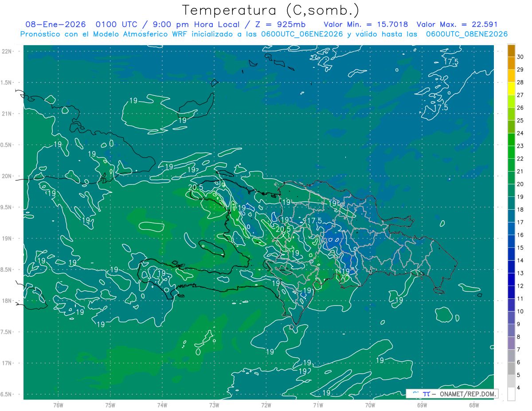The height and width of the screenshot is (411, 532).
Task: Click the '72W' longitude axis label
Action: 266,405
